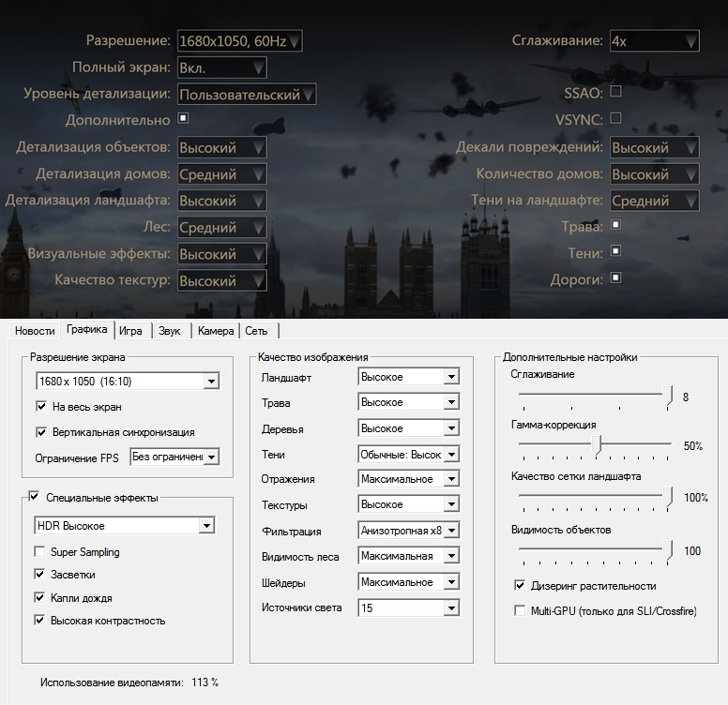The image size is (728, 705).
Task: Open the Текстуры quality dropdown
Action: click(x=409, y=504)
